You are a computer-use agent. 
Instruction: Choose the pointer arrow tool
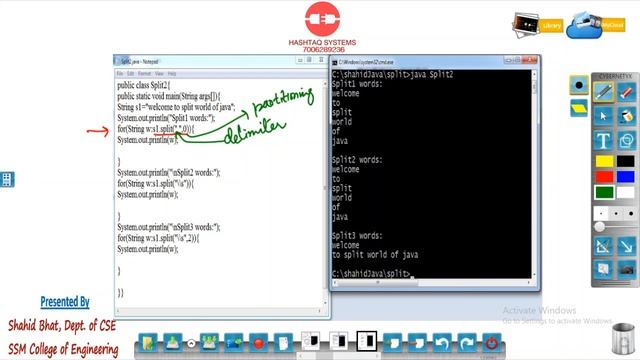coord(603,116)
